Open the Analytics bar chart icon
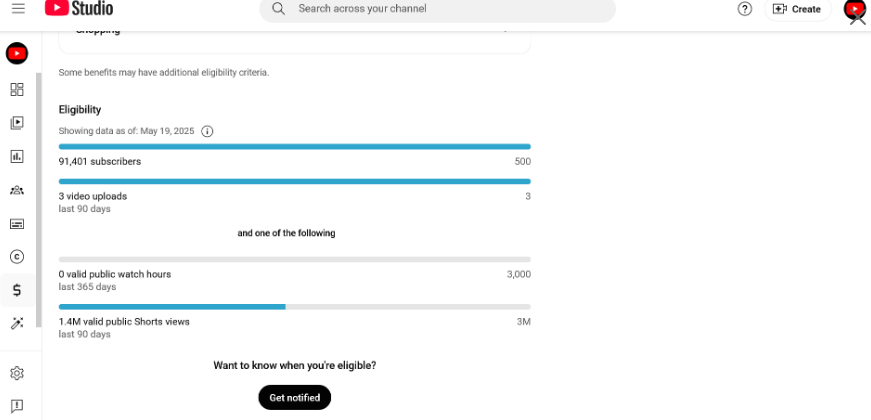This screenshot has width=871, height=420. pyautogui.click(x=17, y=156)
